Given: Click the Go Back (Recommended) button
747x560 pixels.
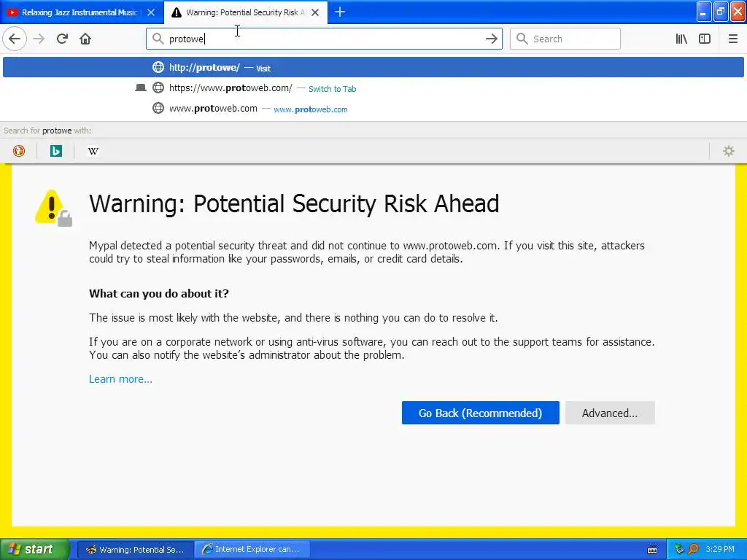Looking at the screenshot, I should coord(480,413).
